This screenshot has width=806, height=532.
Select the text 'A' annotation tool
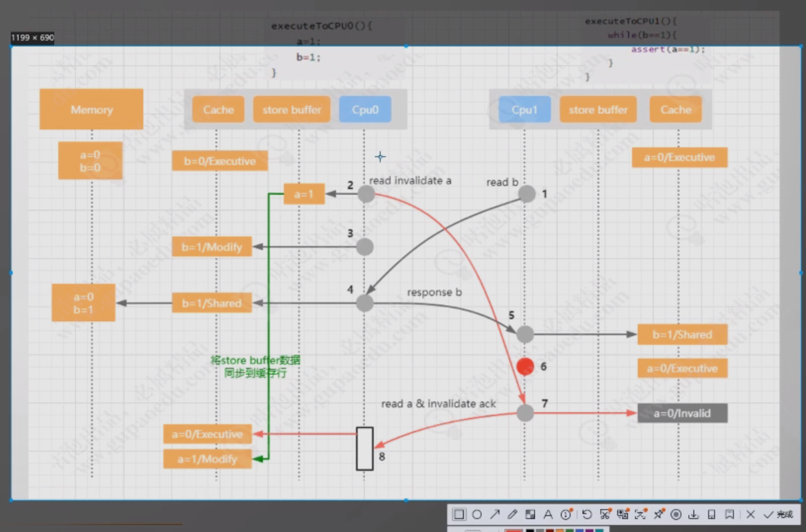(x=548, y=514)
